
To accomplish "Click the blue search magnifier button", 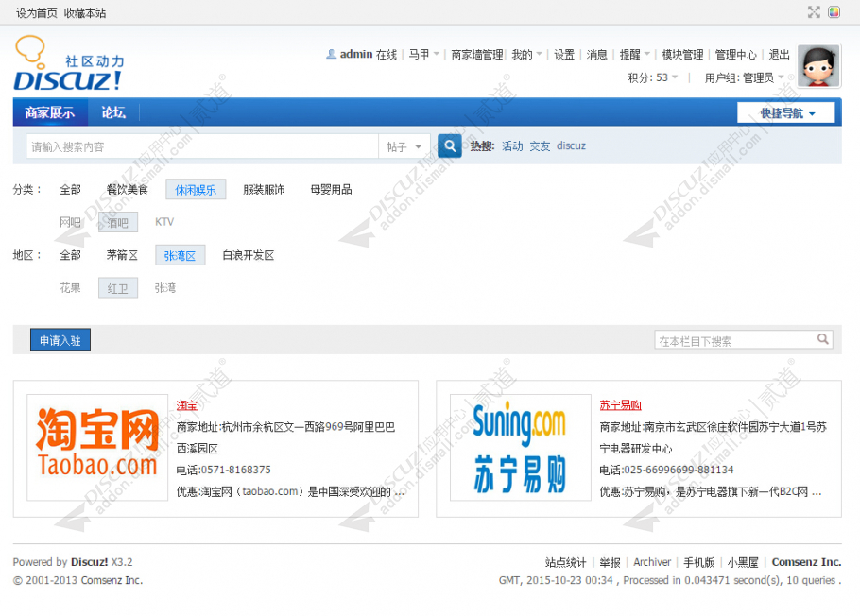I will point(450,145).
